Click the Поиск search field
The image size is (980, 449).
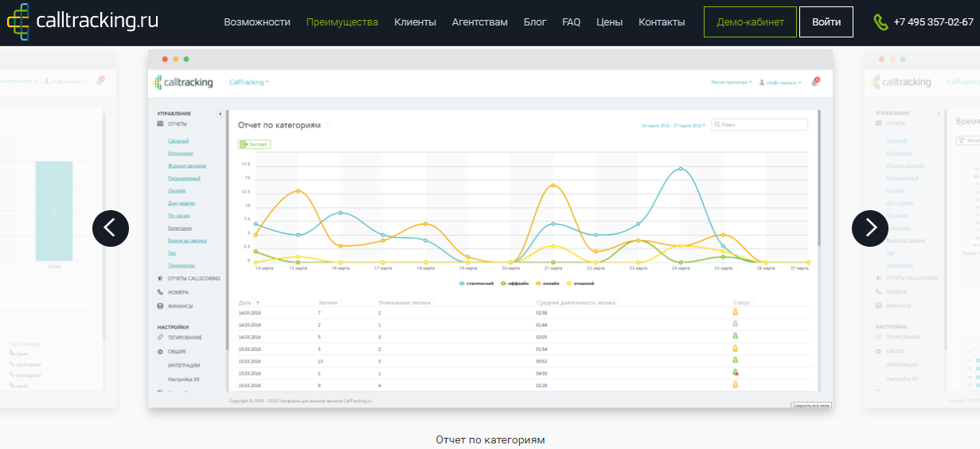tap(759, 125)
